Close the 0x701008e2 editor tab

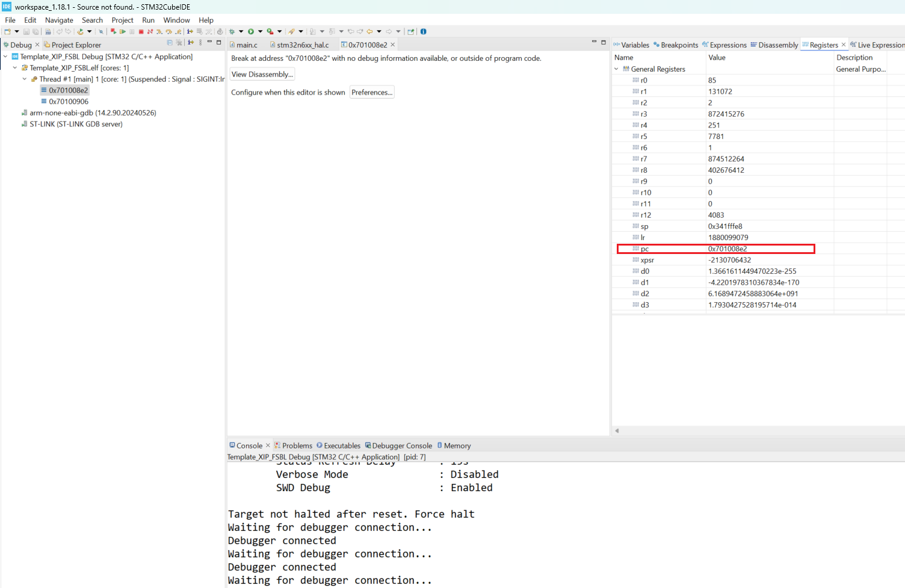393,45
